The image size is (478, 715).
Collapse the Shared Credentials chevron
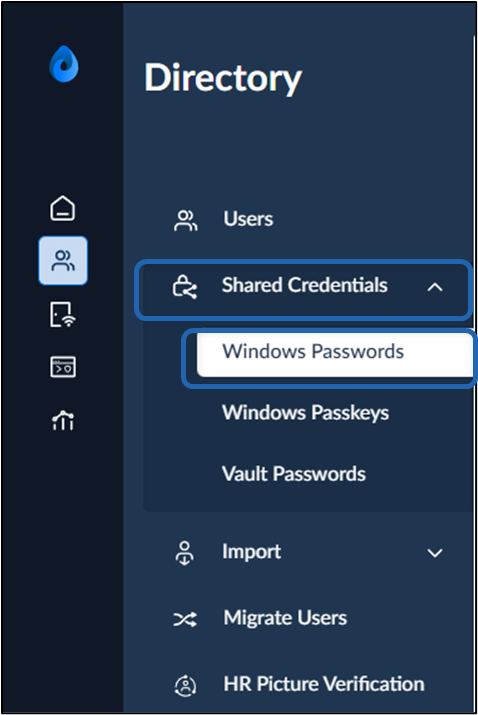pos(435,287)
